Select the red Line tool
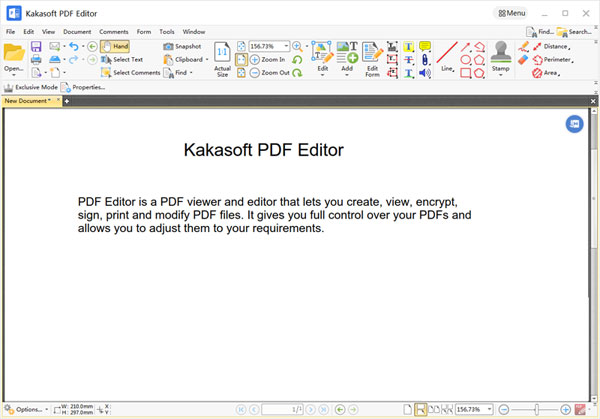This screenshot has width=600, height=419. point(447,52)
